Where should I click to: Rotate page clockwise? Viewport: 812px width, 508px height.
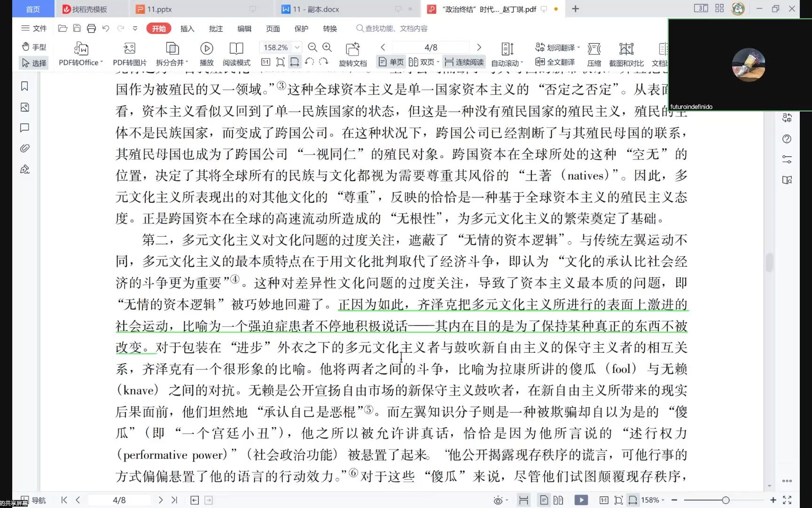coord(323,62)
